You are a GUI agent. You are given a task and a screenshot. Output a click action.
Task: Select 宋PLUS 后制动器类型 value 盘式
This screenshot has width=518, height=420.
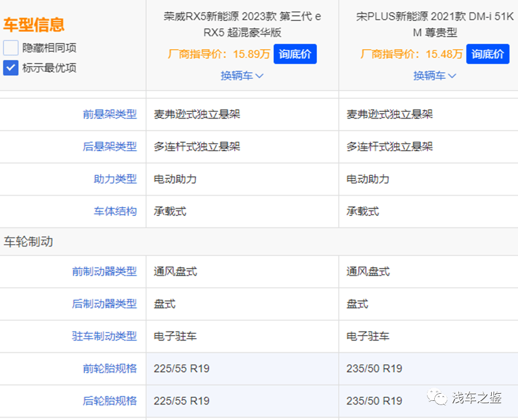coord(357,304)
